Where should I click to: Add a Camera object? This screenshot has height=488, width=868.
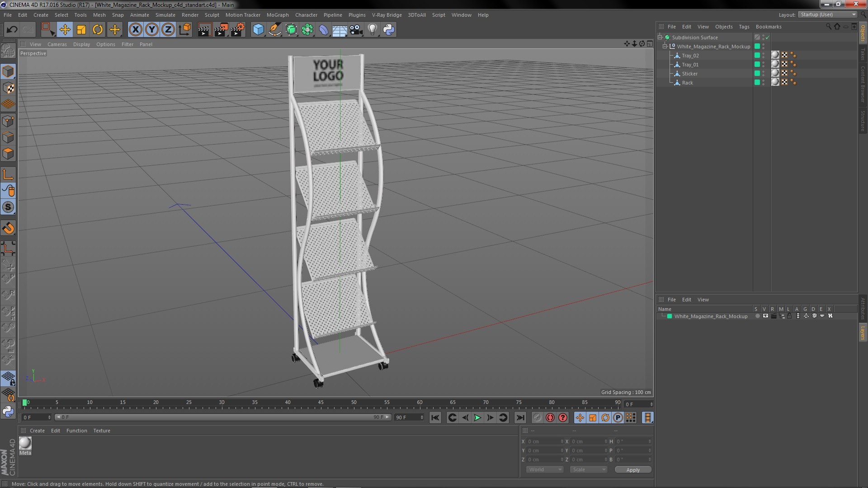click(356, 30)
